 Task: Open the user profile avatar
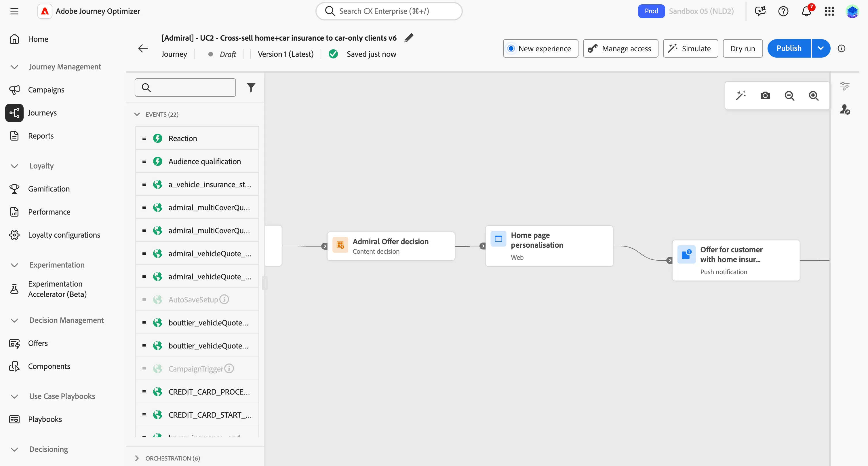(852, 11)
